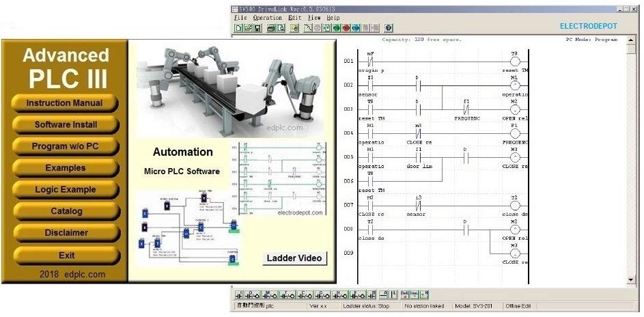Click the scrollbar down arrow in the ladder editor
Viewport: 644px width, 317px height.
(631, 280)
